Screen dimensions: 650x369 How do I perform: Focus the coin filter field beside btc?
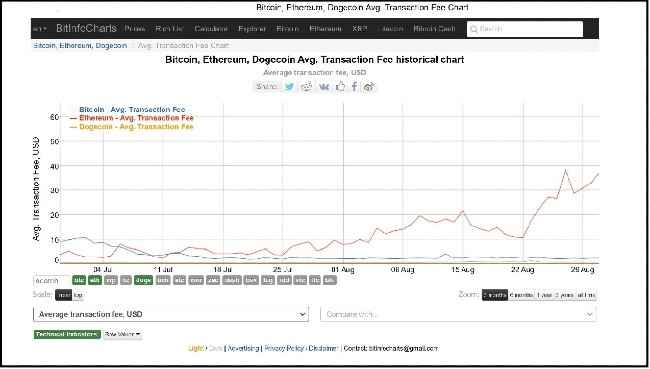(52, 281)
